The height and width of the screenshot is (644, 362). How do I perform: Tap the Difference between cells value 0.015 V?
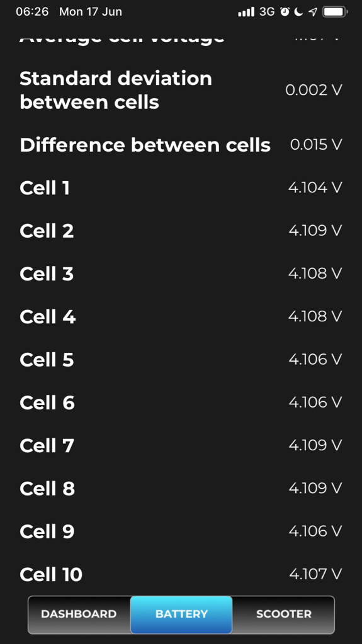click(x=316, y=145)
